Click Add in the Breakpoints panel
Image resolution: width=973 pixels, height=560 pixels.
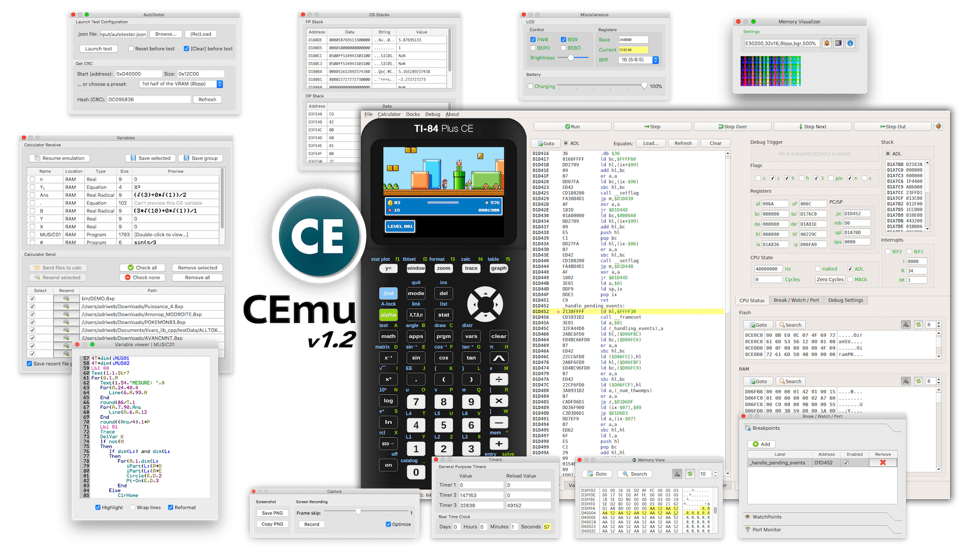point(761,444)
